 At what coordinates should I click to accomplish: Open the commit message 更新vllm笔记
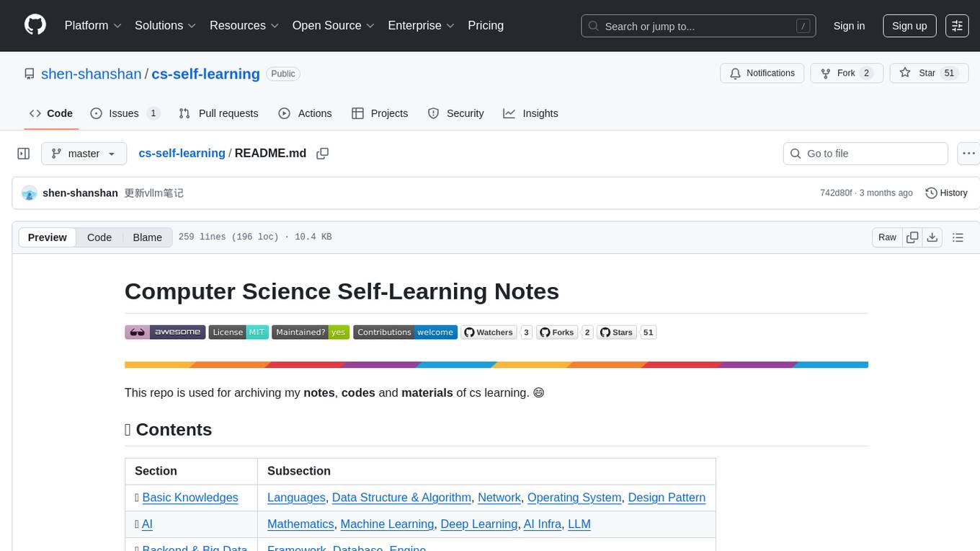(x=153, y=193)
